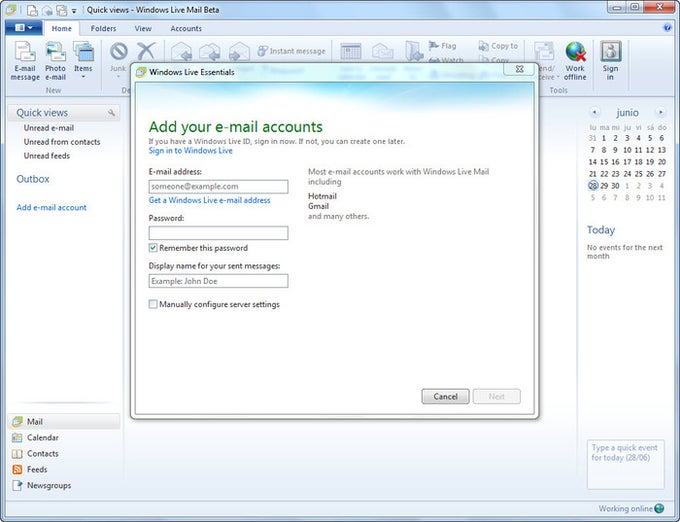Click the Windows Live Mail title bar icon
680x522 pixels.
pos(11,10)
